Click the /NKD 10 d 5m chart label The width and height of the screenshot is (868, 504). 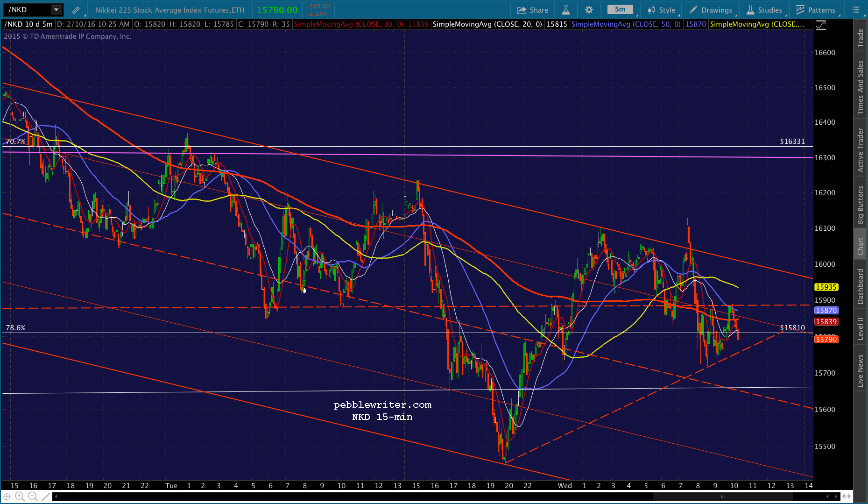[x=28, y=24]
